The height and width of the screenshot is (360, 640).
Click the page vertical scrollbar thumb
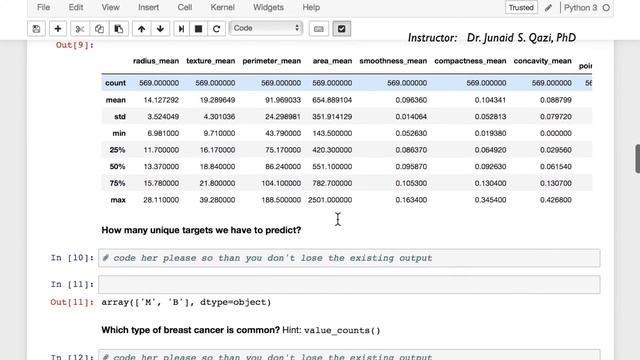(638, 159)
